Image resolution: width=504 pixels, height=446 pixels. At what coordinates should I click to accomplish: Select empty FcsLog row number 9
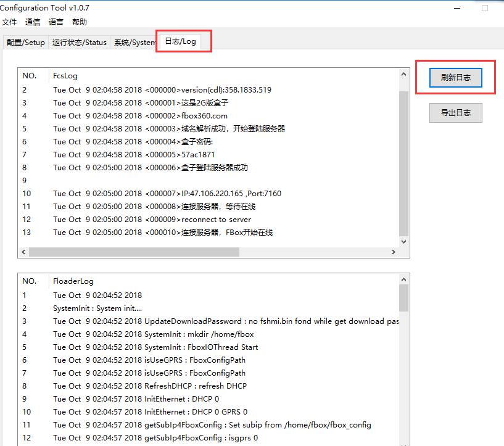(x=209, y=181)
